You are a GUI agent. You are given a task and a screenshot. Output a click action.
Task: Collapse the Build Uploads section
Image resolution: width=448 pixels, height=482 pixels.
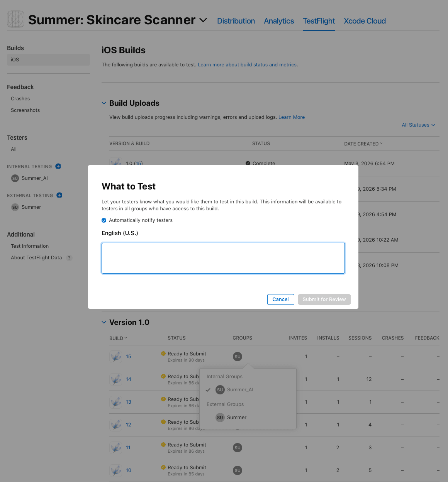pos(104,103)
